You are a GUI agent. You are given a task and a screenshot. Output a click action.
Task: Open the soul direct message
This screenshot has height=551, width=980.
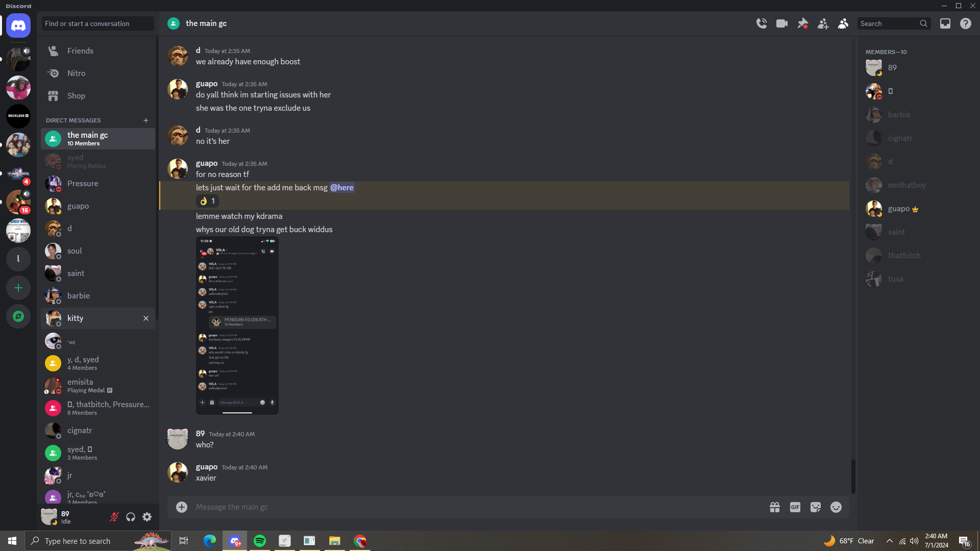tap(98, 251)
